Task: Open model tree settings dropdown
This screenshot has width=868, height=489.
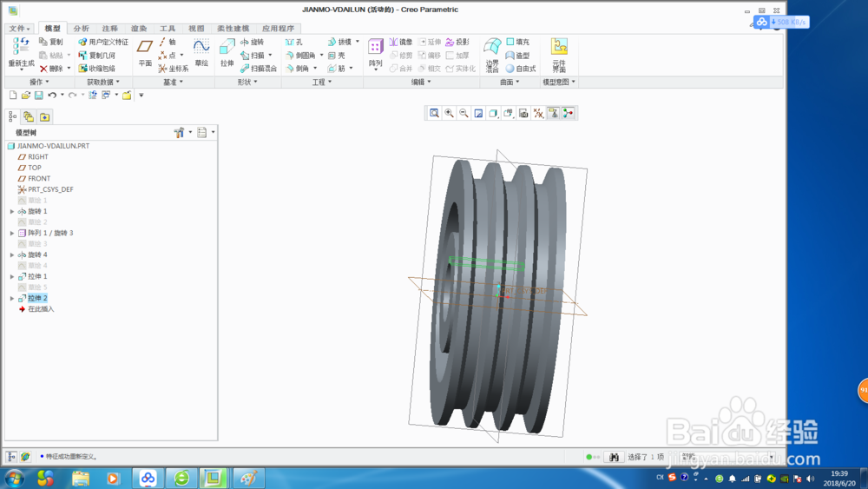Action: 182,132
